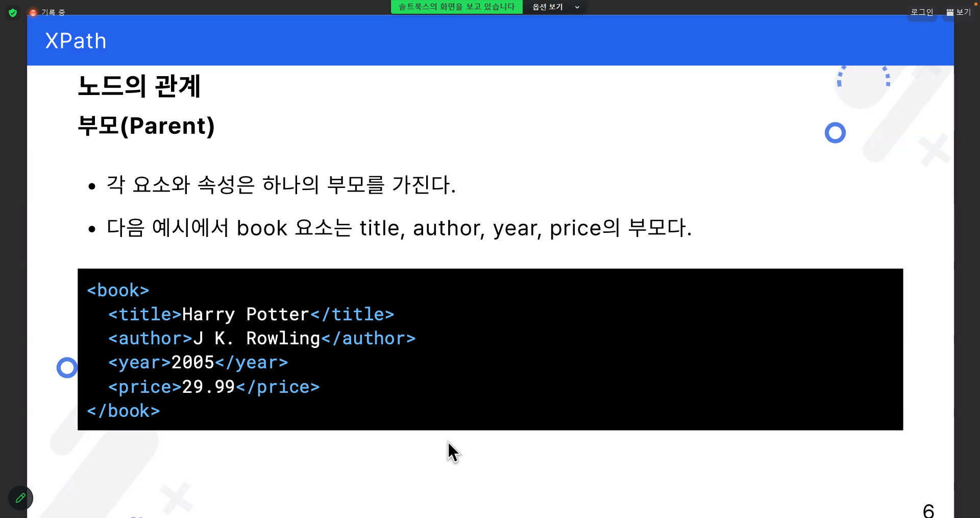Toggle screen sharing via the green banner
This screenshot has height=518, width=980.
point(456,7)
